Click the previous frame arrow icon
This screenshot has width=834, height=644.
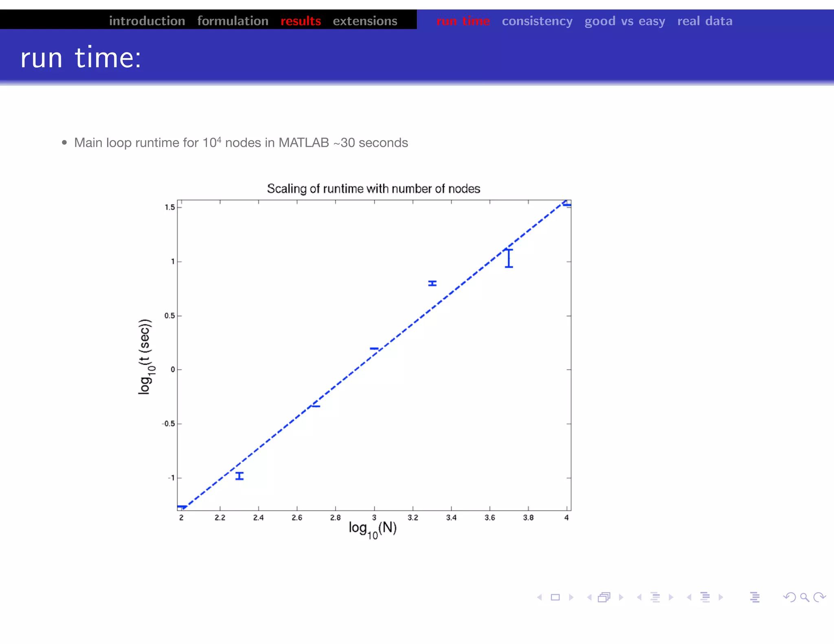coord(589,597)
